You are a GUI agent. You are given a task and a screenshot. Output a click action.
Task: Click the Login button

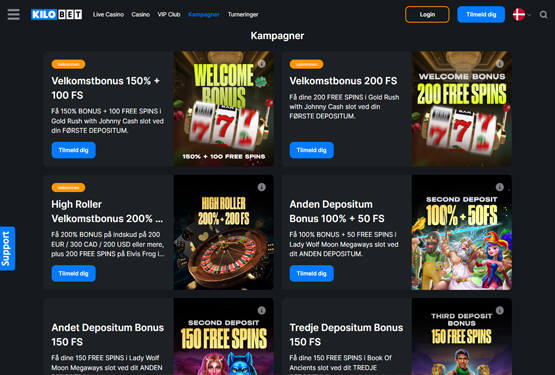(427, 15)
